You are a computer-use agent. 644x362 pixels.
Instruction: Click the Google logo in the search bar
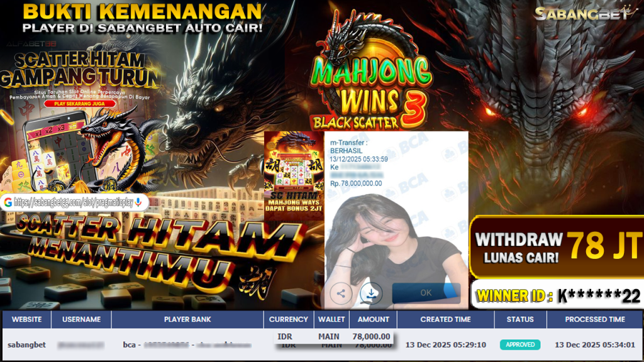coord(8,202)
